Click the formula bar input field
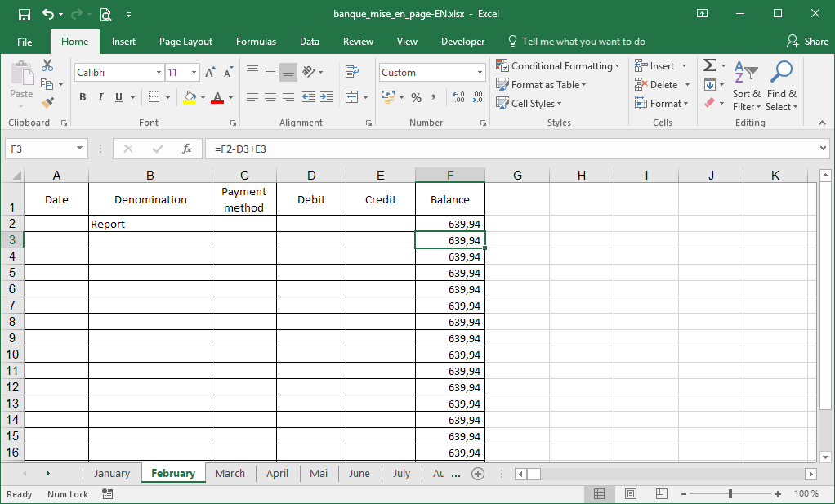The width and height of the screenshot is (835, 504). (507, 149)
